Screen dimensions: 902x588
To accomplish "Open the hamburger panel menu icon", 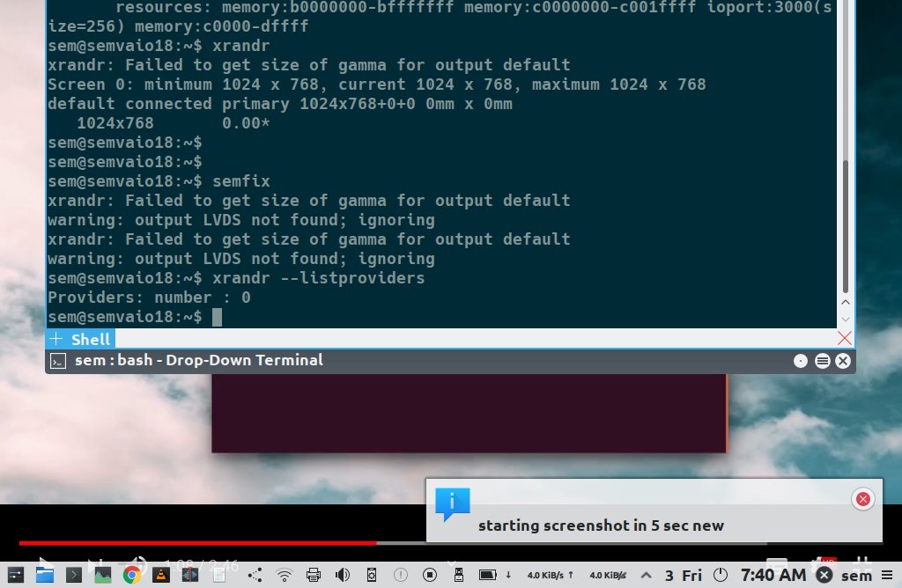I will 888,575.
